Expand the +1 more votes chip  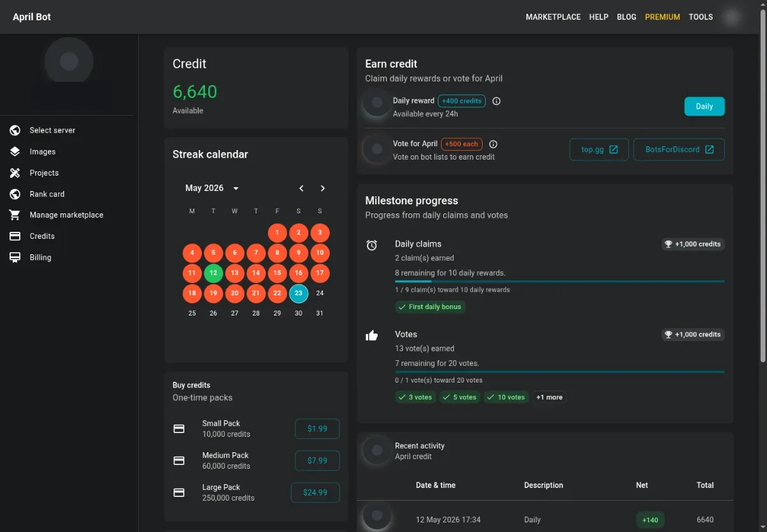pos(550,397)
